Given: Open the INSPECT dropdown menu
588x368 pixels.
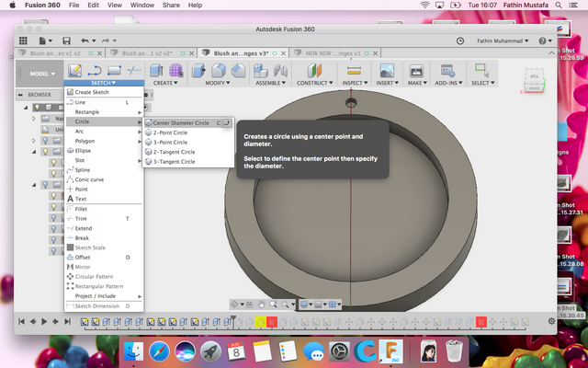Looking at the screenshot, I should 354,83.
